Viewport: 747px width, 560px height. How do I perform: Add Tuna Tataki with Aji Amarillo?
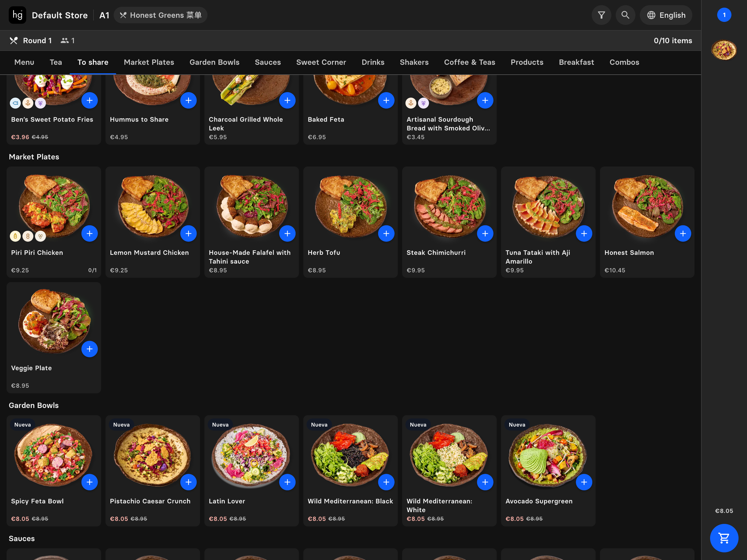(x=584, y=234)
